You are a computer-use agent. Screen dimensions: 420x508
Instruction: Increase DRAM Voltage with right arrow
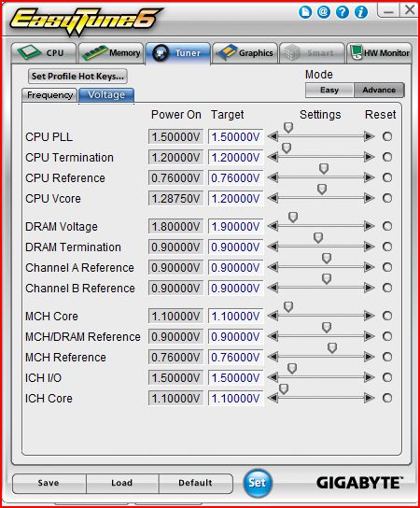click(369, 226)
